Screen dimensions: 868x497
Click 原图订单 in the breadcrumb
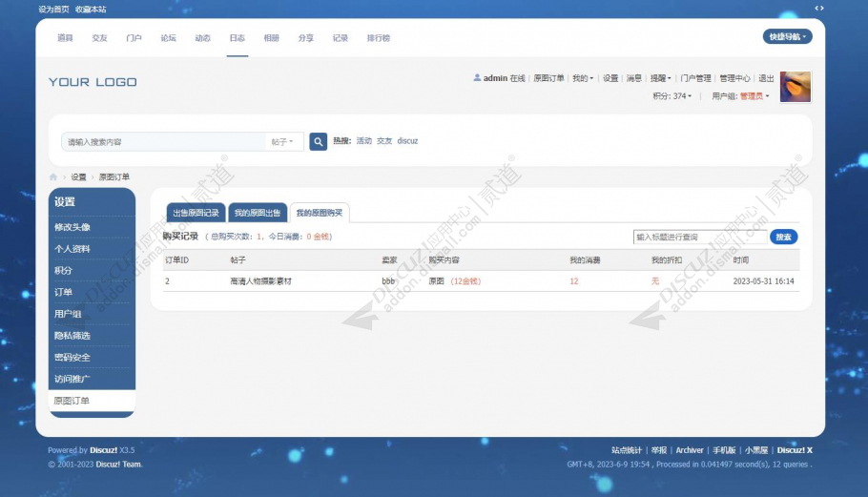(114, 177)
